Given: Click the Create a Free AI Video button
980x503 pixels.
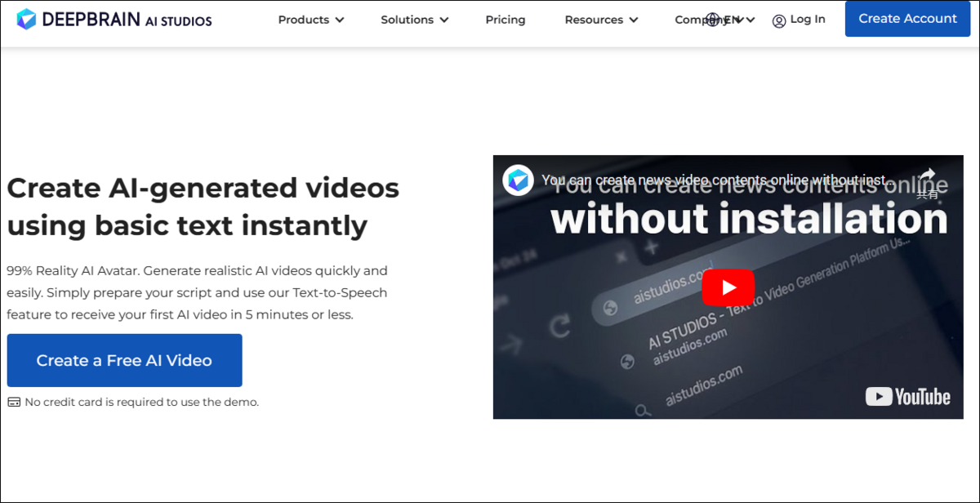Looking at the screenshot, I should point(124,360).
